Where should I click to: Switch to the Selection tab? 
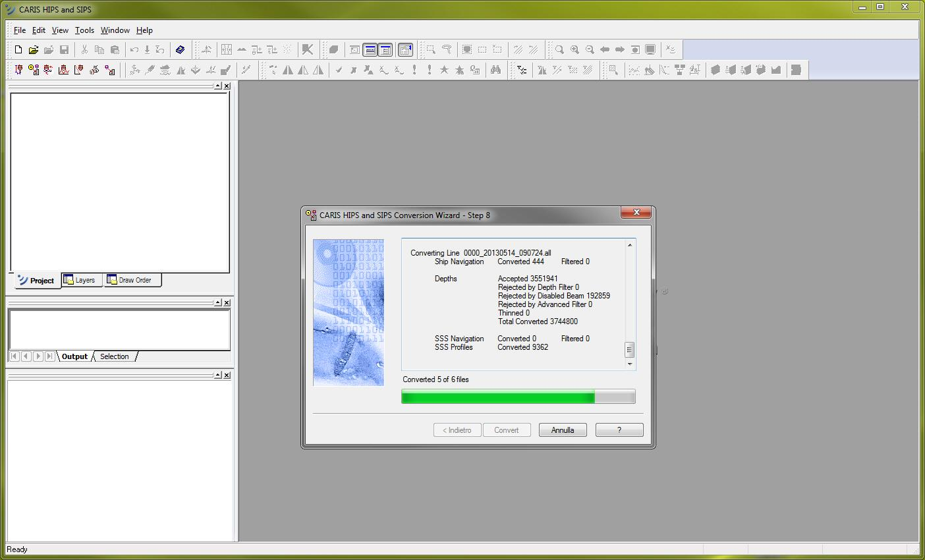coord(115,356)
